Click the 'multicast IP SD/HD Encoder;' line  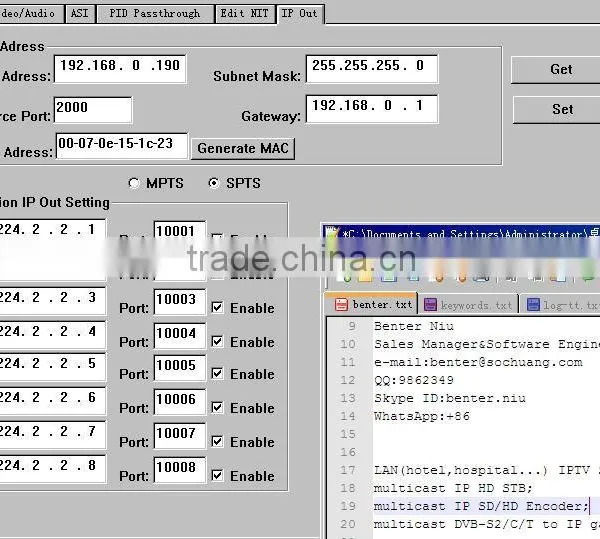(481, 506)
